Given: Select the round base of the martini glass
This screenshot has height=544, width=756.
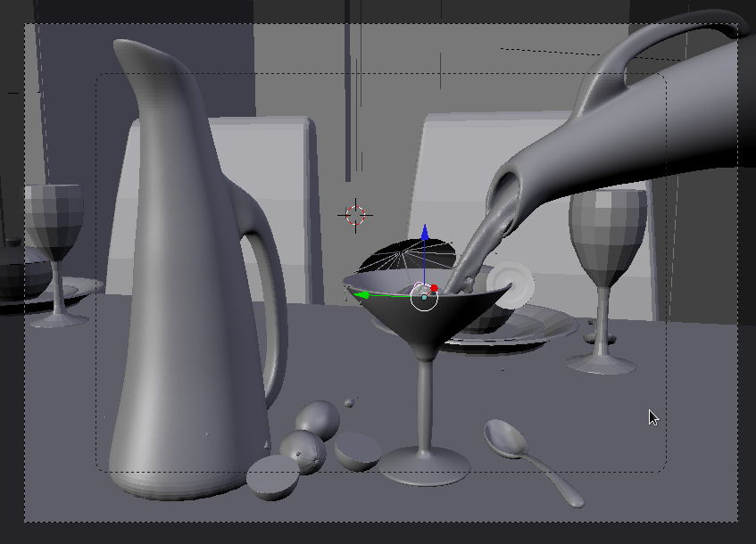Looking at the screenshot, I should point(424,466).
